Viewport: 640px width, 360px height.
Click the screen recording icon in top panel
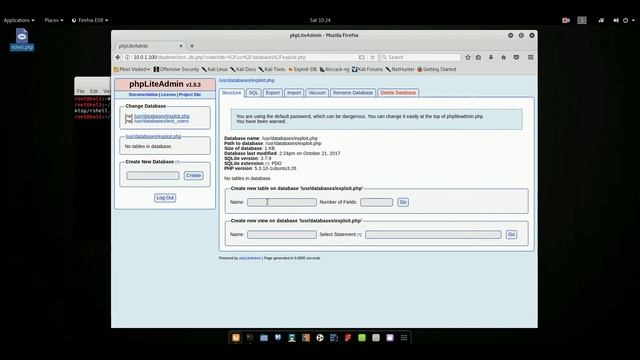[566, 20]
